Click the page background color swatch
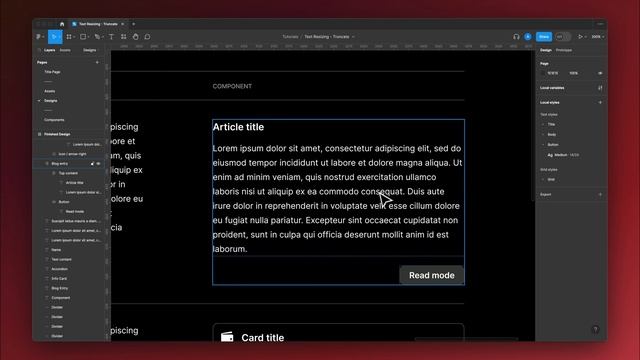640x360 pixels. [543, 73]
